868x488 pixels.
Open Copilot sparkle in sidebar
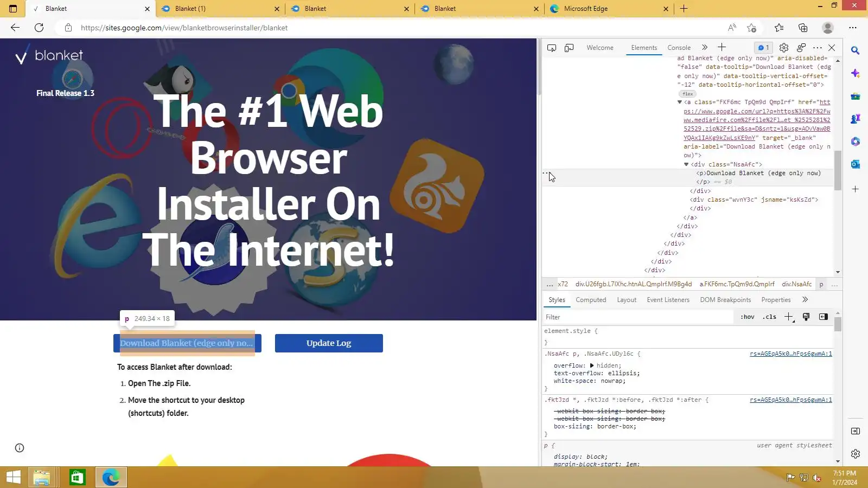point(856,73)
